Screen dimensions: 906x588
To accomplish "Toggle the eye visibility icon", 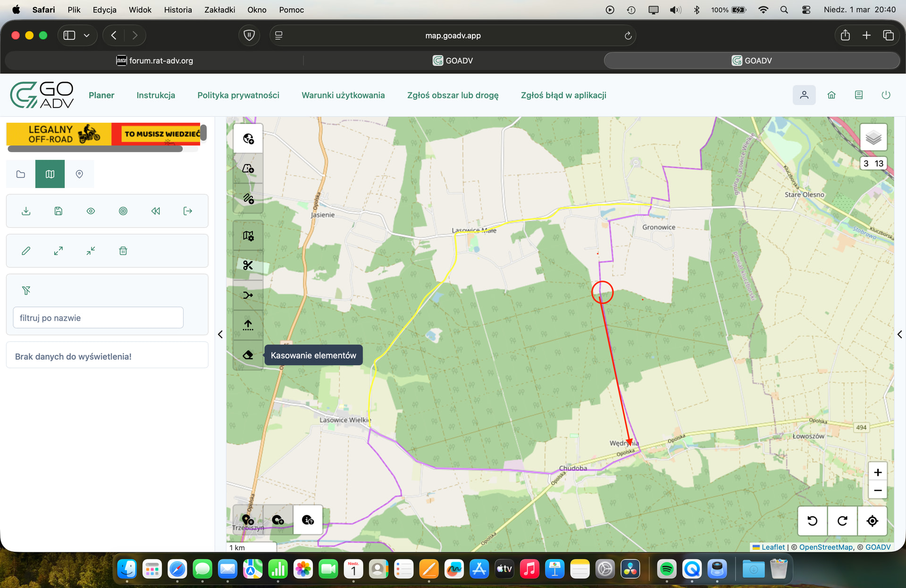I will coord(91,211).
